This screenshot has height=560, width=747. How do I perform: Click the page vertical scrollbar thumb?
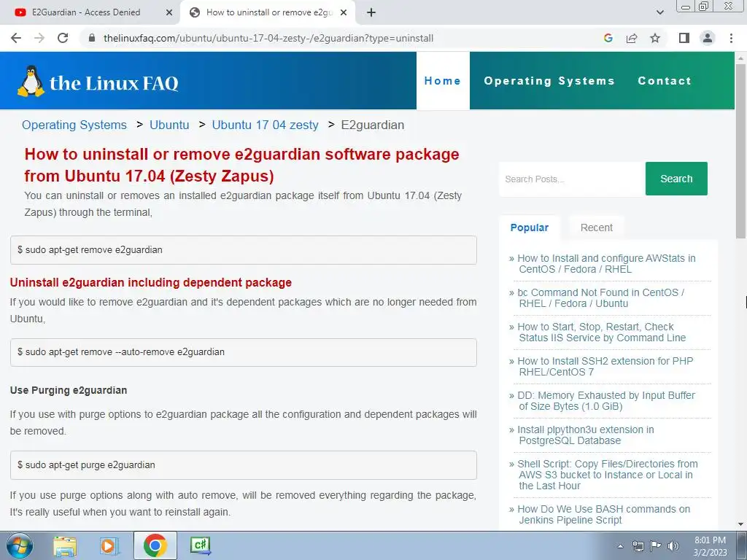pos(740,150)
